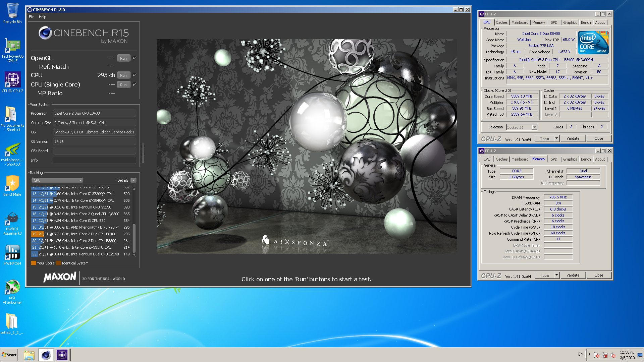
Task: Launch BenchMate from desktop
Action: click(12, 185)
